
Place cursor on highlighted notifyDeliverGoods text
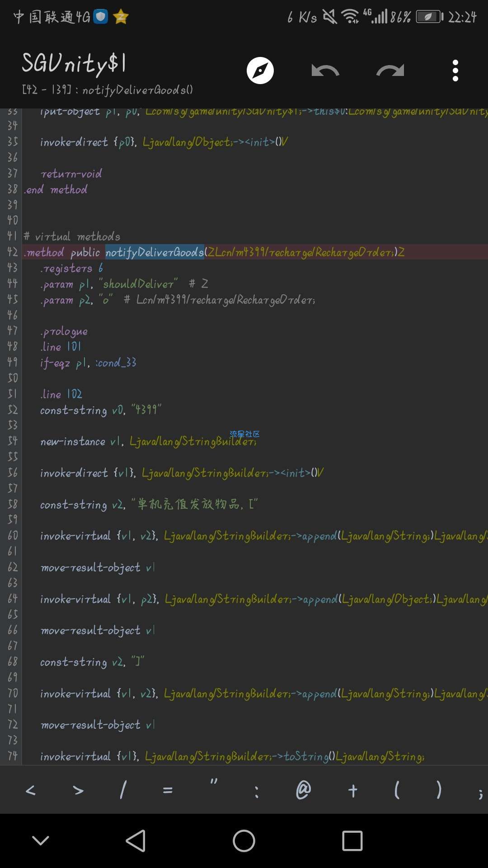click(155, 252)
